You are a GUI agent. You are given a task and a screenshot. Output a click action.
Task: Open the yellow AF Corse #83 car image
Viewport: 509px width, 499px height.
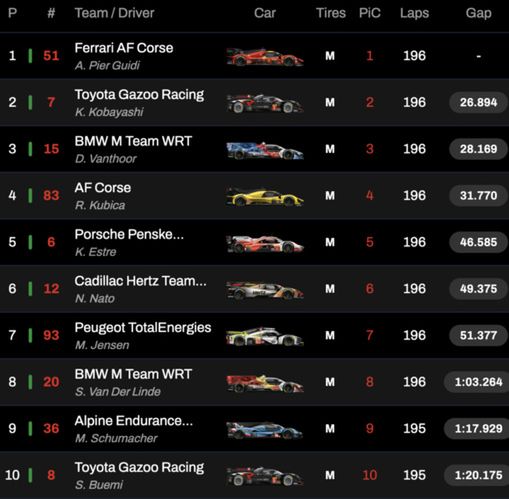(x=265, y=197)
